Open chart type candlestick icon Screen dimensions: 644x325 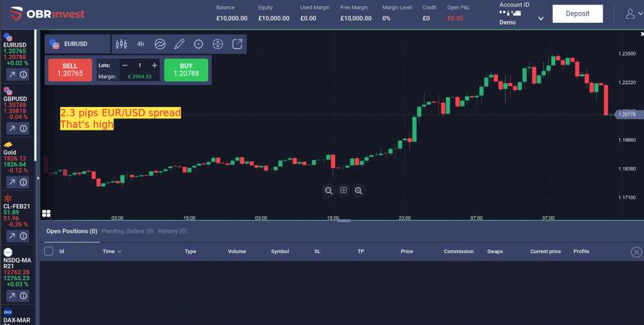121,44
